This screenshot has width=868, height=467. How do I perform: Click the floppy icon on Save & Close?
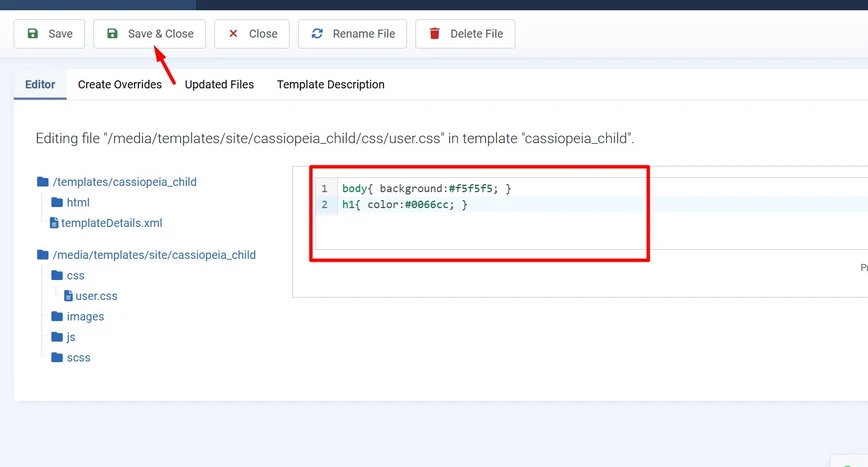(x=112, y=34)
